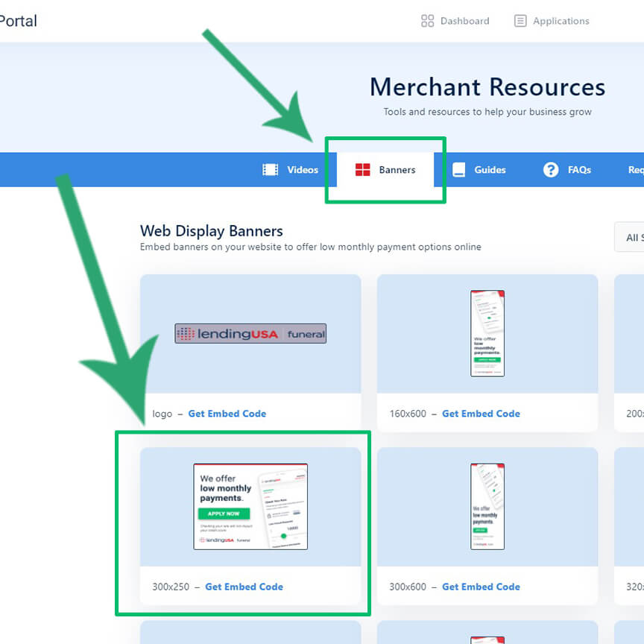The height and width of the screenshot is (644, 644).
Task: Click the Dashboard grid icon
Action: 426,21
